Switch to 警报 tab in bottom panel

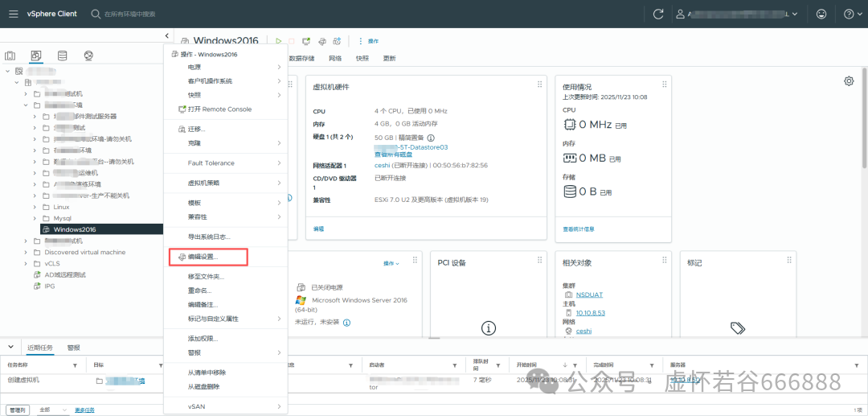point(73,348)
